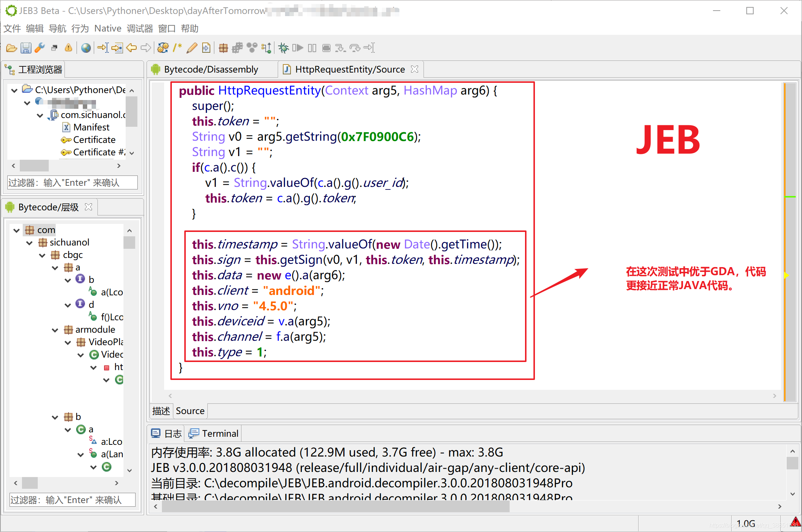Open the Terminal tab
This screenshot has height=532, width=802.
(x=214, y=434)
